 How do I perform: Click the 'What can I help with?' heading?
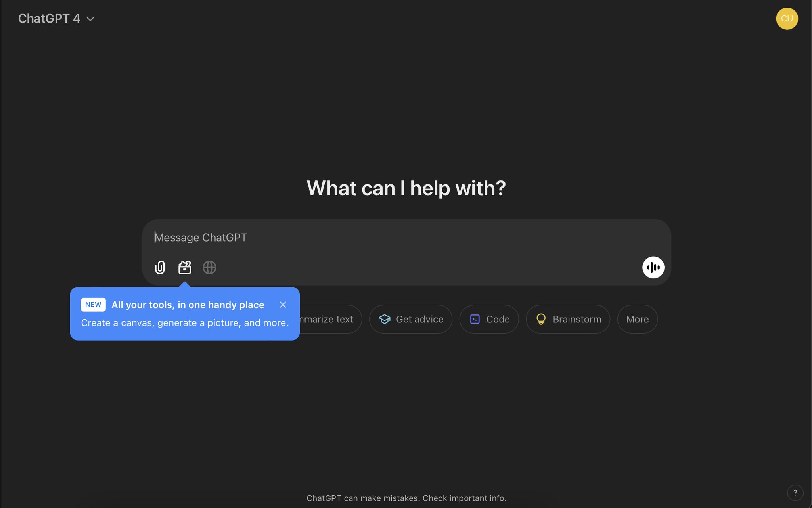coord(406,188)
